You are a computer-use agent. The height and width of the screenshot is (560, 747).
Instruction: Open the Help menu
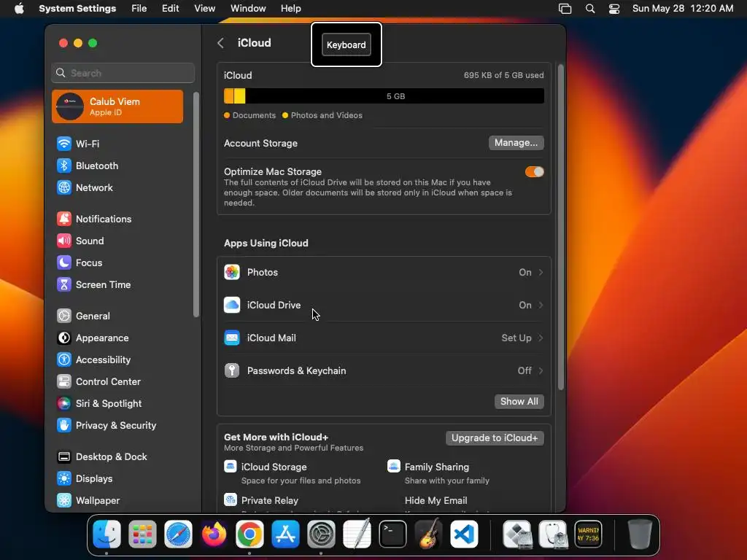[290, 9]
